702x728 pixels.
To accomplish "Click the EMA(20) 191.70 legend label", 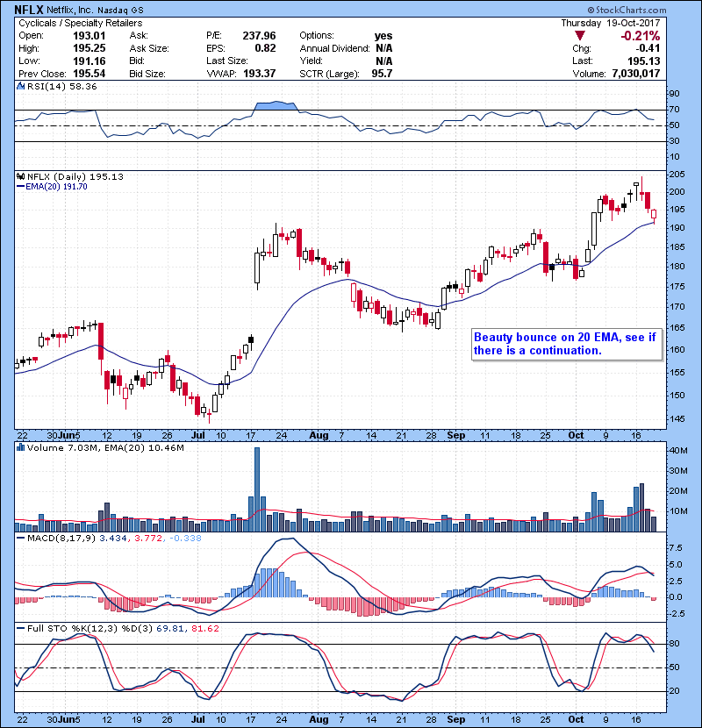I will [56, 187].
